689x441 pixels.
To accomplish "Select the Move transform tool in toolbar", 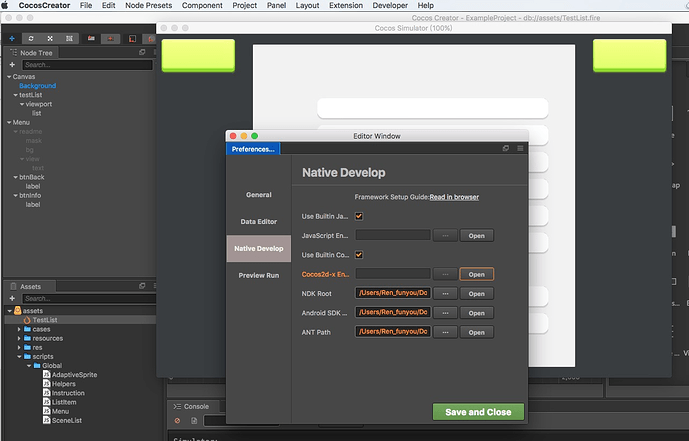I will click(12, 39).
